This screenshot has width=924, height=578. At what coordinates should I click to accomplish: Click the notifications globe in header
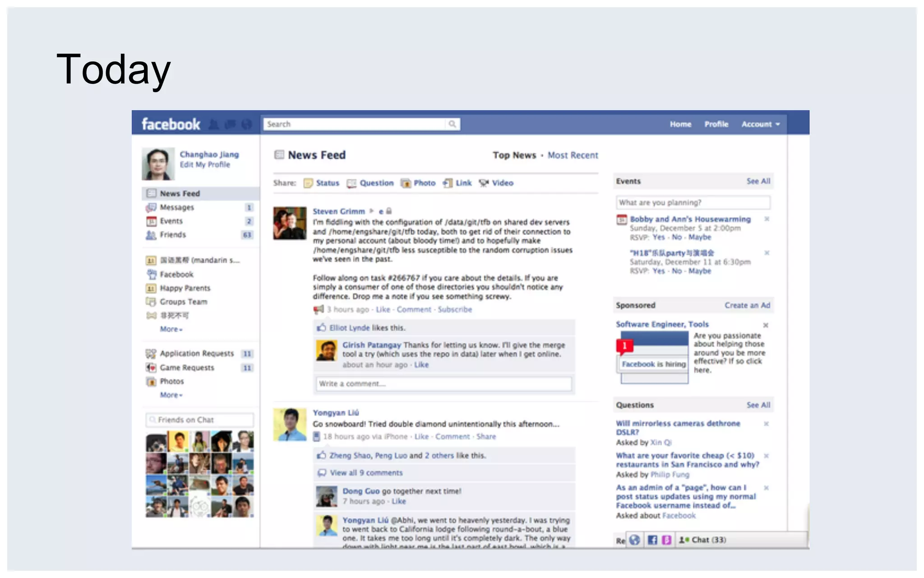[246, 124]
